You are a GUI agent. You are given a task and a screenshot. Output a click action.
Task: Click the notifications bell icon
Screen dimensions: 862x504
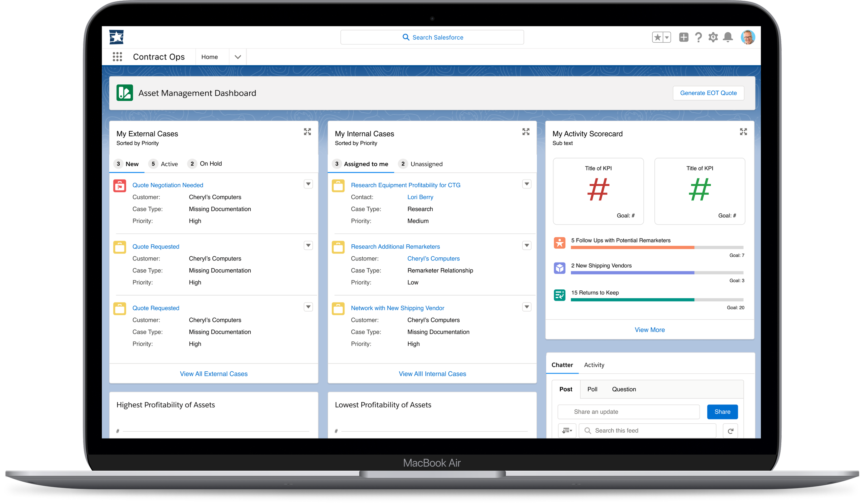(x=728, y=37)
